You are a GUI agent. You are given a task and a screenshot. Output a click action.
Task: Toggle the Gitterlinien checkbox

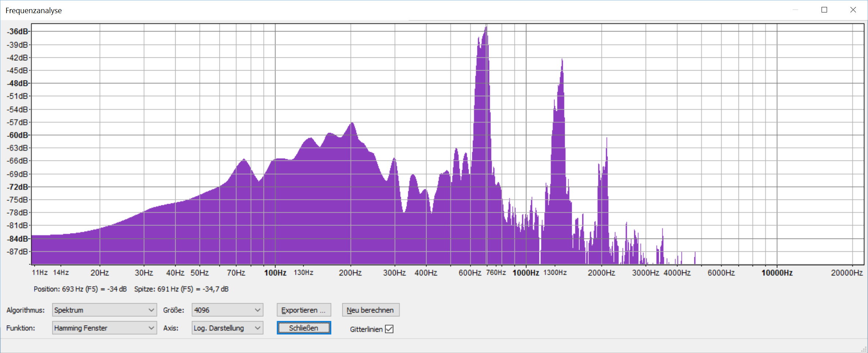(389, 329)
